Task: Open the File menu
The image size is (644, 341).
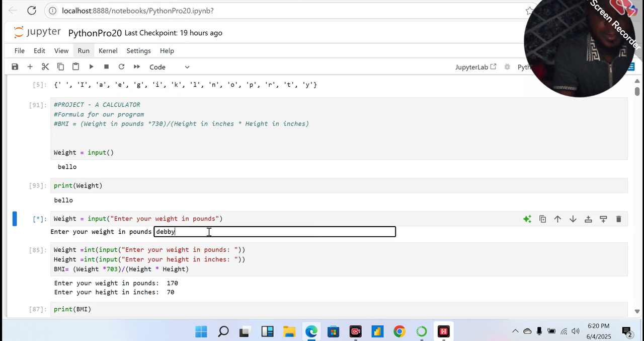Action: [x=19, y=51]
